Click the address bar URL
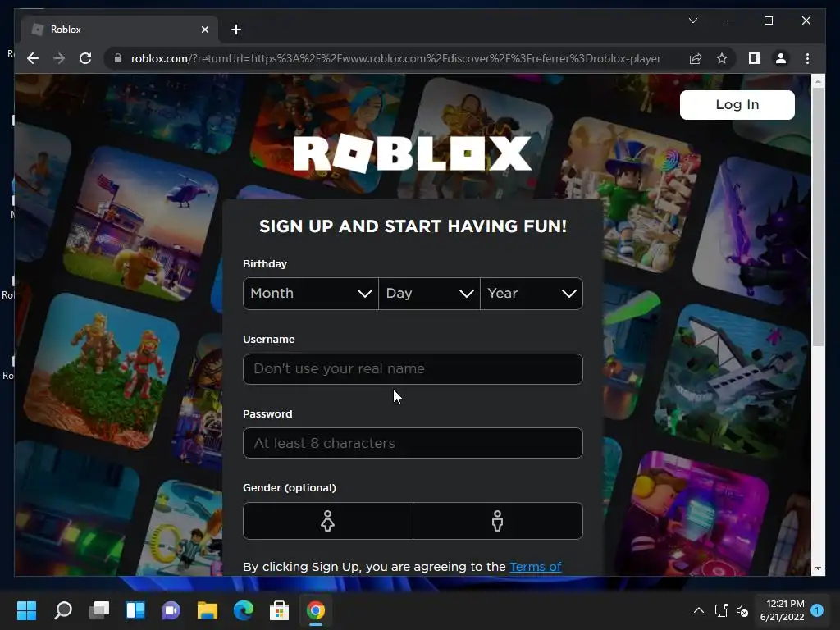The width and height of the screenshot is (840, 630). pos(396,58)
